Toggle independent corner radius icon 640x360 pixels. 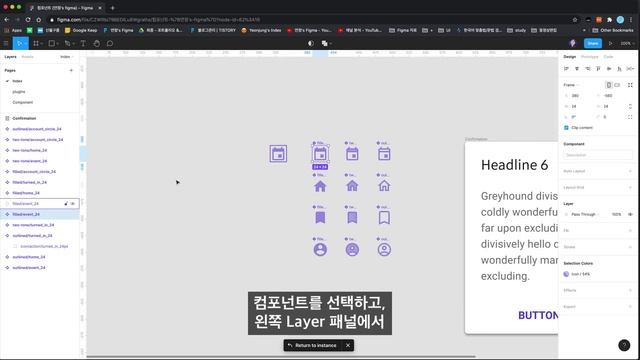point(630,117)
